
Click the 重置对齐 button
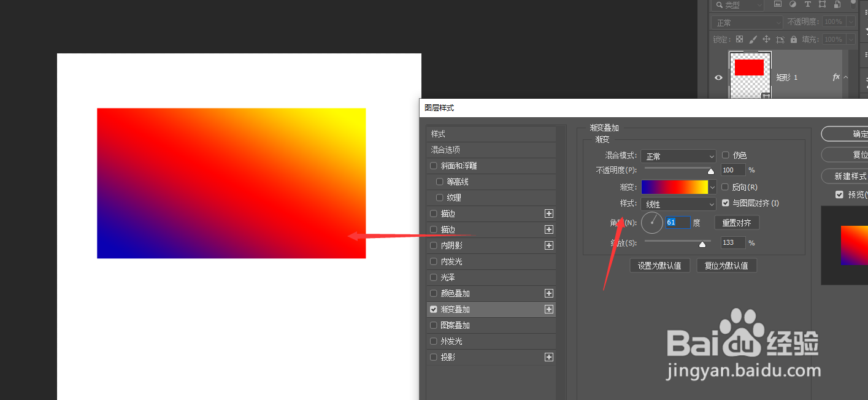(737, 223)
